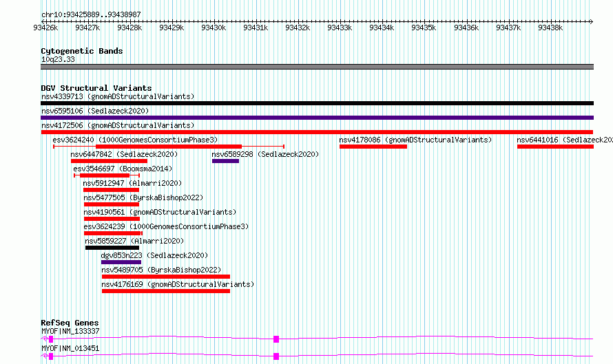Click the nsv6589298 Sedlazeck2020 label

point(265,154)
